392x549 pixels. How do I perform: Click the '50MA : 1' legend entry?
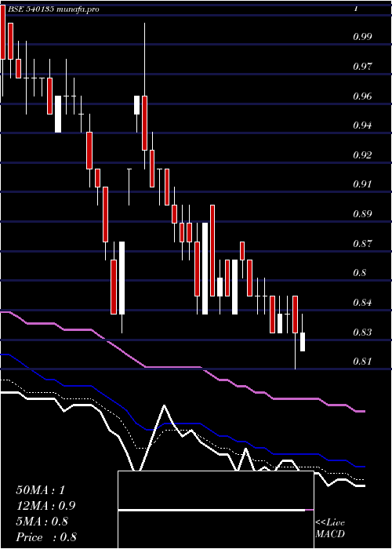pyautogui.click(x=41, y=490)
